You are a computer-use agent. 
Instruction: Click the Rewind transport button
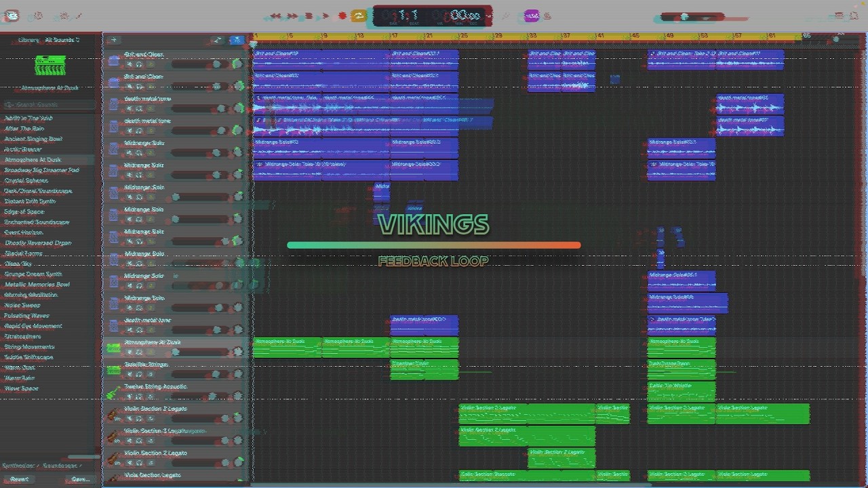275,16
